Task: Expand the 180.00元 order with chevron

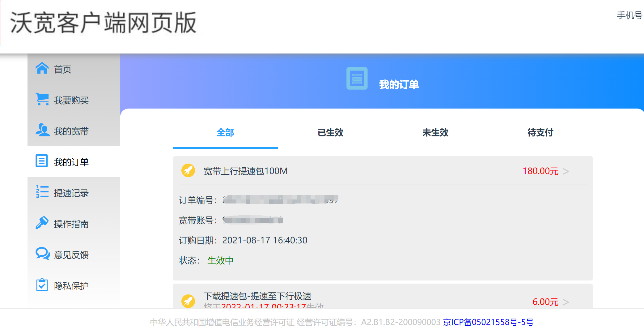Action: tap(566, 171)
